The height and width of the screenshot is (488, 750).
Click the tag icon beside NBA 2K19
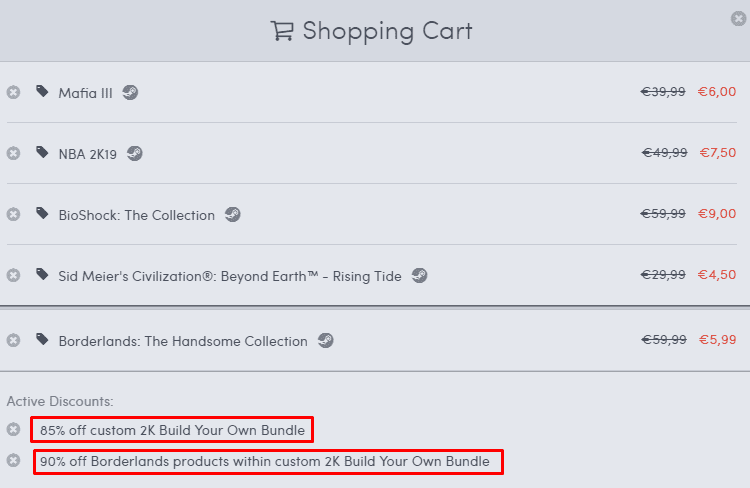[42, 153]
